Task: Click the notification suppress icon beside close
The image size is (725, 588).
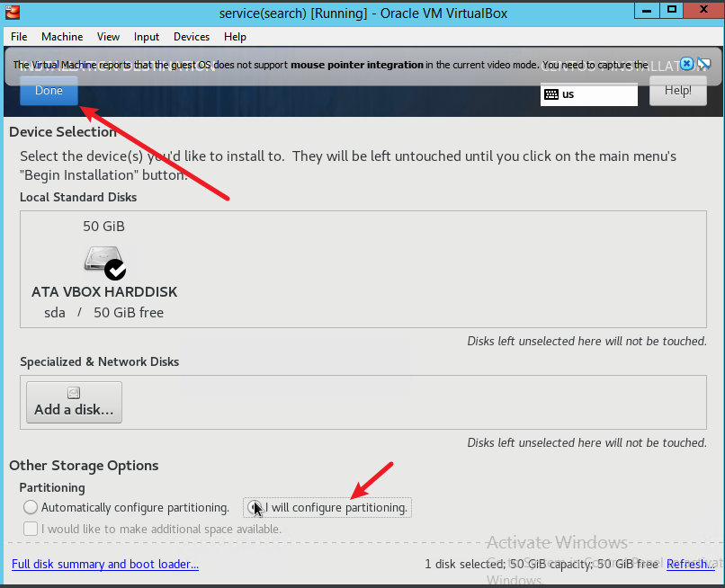Action: click(x=704, y=64)
